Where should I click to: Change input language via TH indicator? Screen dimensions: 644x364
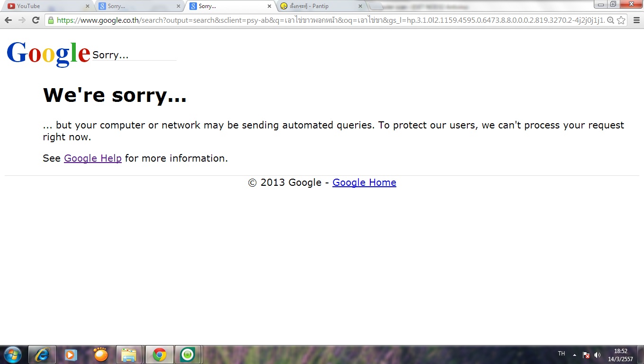[562, 354]
